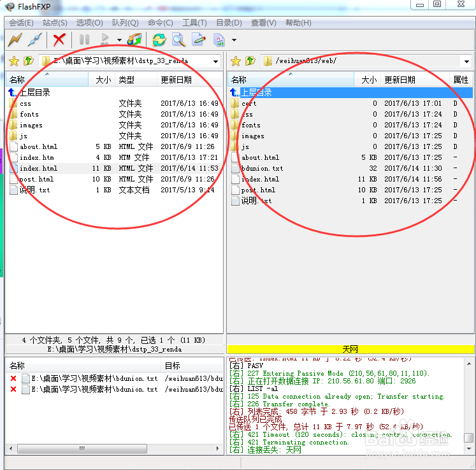
Task: Click the edit file pencil icon
Action: point(199,39)
